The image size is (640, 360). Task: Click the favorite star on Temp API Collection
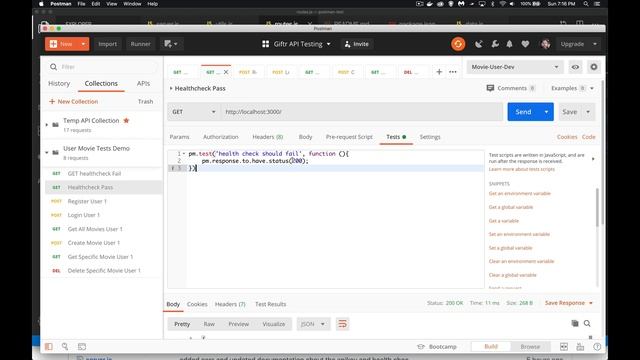pos(126,120)
